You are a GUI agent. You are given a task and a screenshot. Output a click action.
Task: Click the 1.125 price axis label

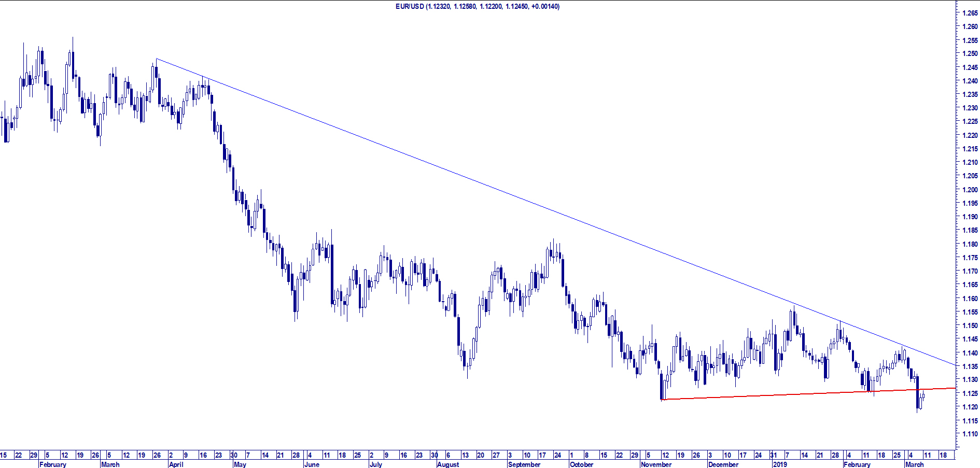point(970,393)
